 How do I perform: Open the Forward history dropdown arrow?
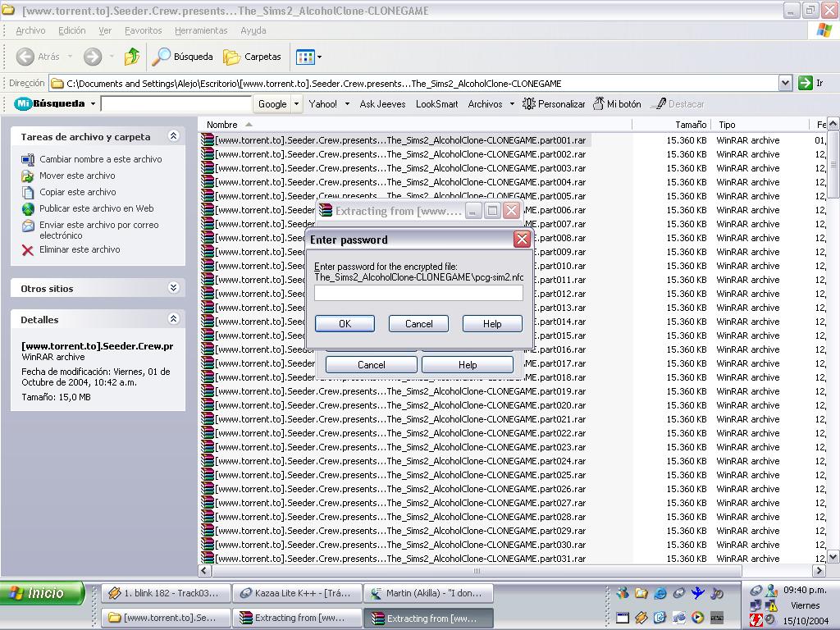click(x=112, y=57)
